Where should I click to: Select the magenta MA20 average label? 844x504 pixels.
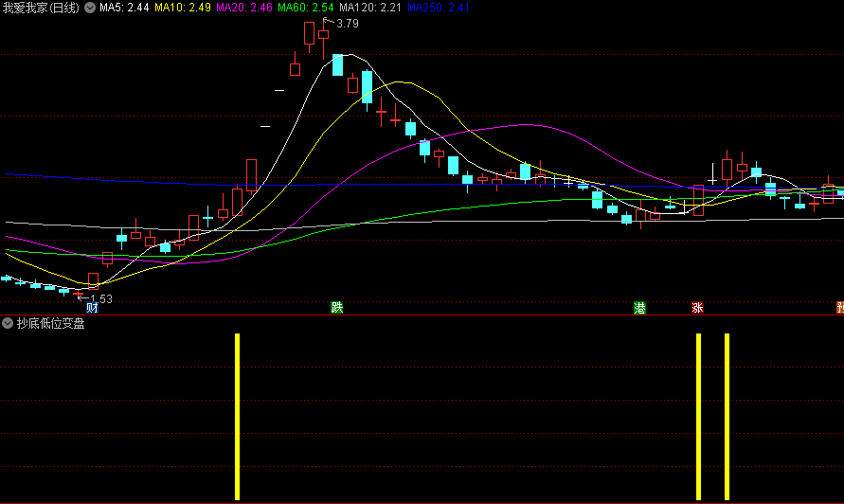click(244, 8)
